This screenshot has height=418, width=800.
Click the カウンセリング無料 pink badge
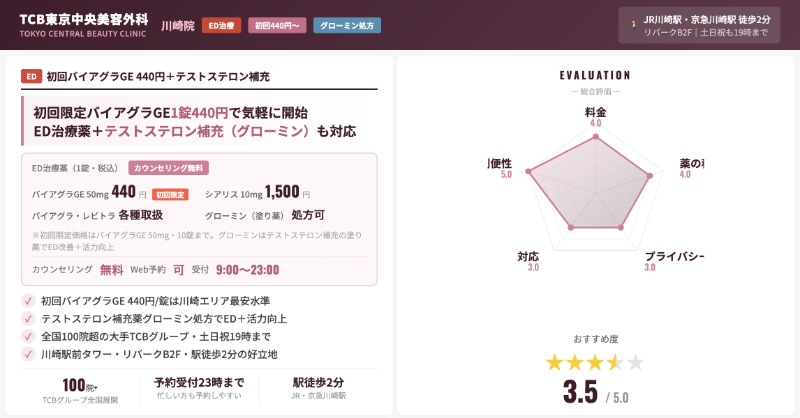pyautogui.click(x=168, y=168)
